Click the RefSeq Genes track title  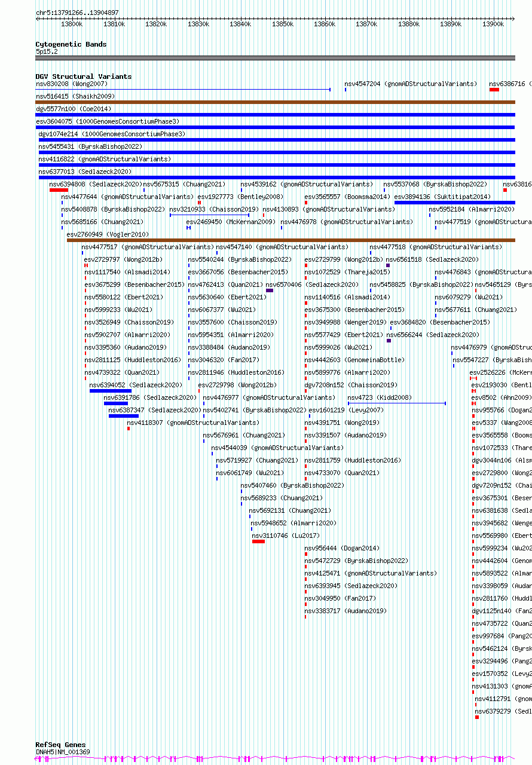60,745
